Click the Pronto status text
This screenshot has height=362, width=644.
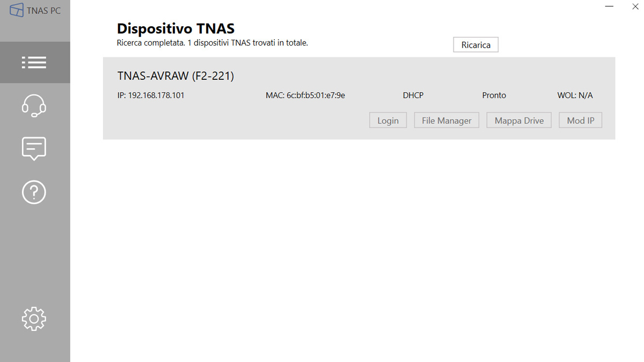[x=494, y=95]
